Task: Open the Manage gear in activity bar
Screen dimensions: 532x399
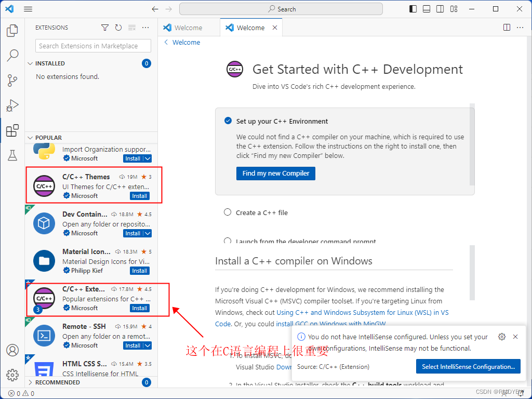Action: (x=12, y=375)
